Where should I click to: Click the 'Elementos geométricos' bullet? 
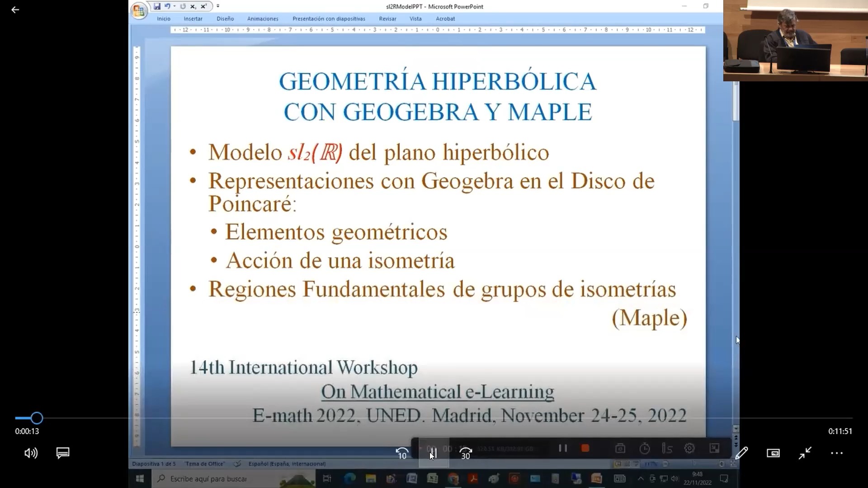[x=336, y=232]
